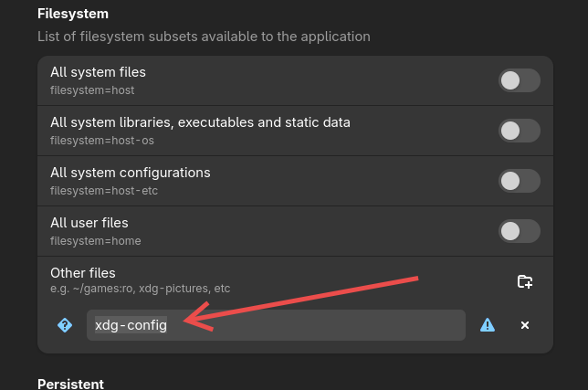Remove the xdg-config entry with the X

coord(525,325)
